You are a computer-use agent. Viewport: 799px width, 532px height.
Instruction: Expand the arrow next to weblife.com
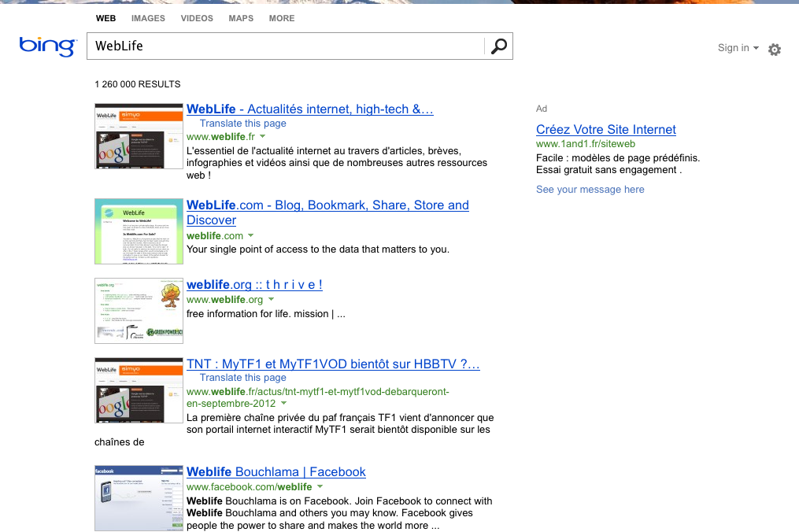click(x=250, y=235)
